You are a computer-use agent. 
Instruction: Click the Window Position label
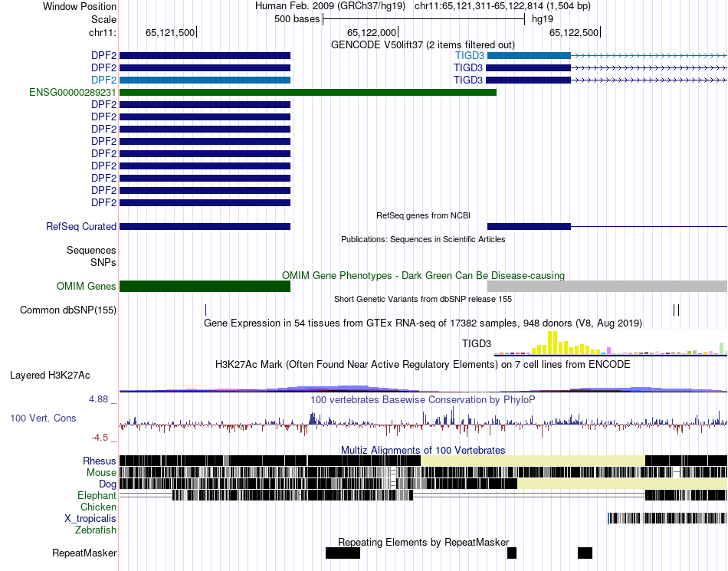pos(80,6)
